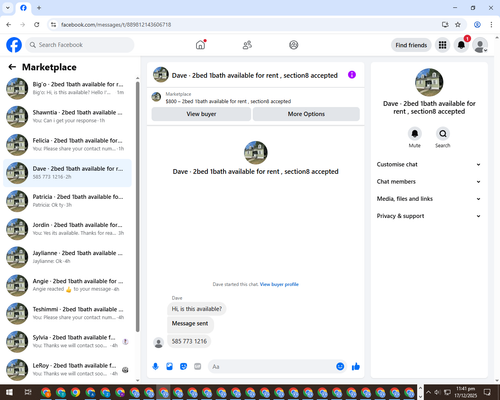Viewport: 500px width, 400px height.
Task: Expand Privacy & support section
Action: click(x=429, y=216)
